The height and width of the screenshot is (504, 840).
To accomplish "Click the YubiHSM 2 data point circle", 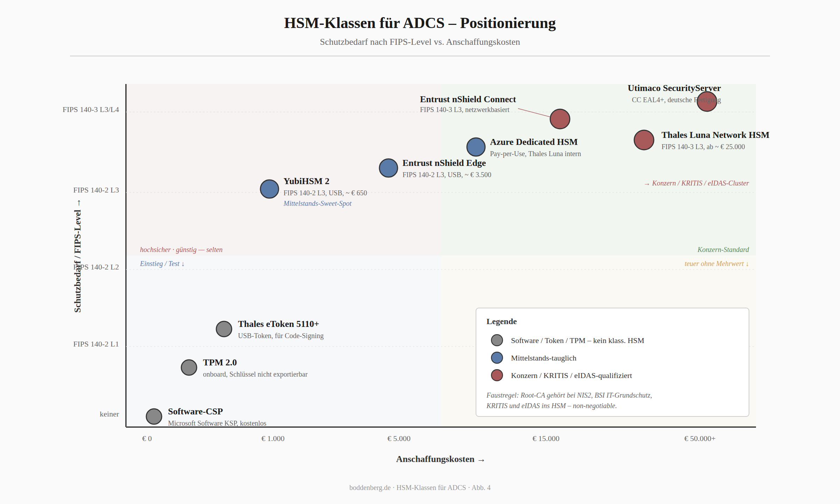I will tap(269, 189).
